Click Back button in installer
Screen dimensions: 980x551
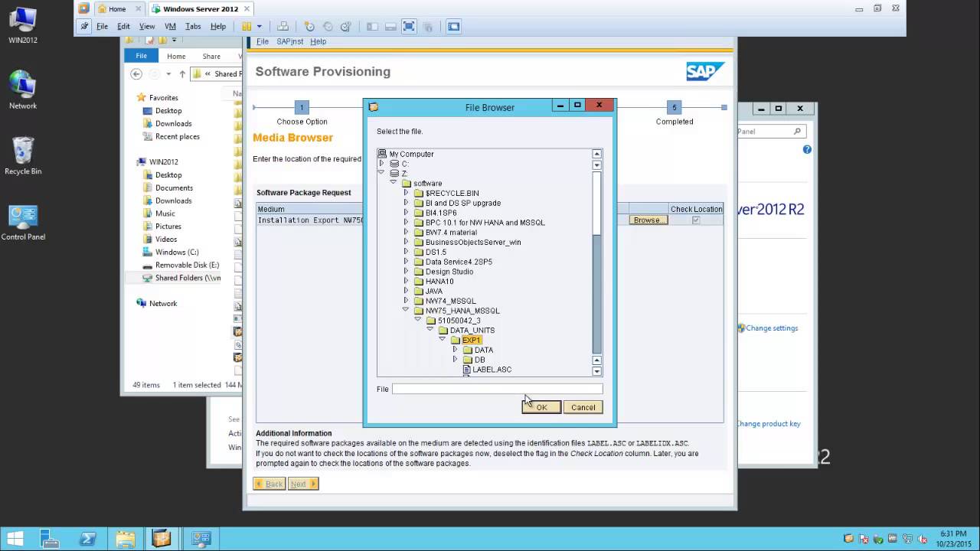pos(269,484)
